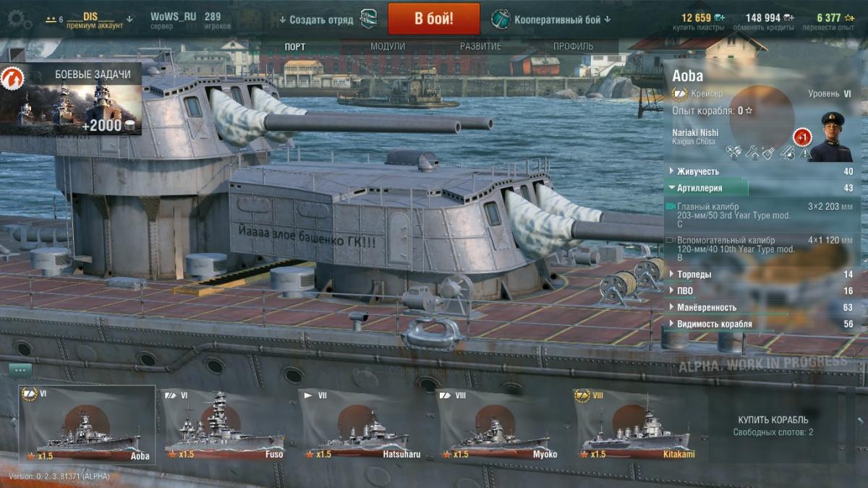Click the warning triangle commander skill icon
The image size is (868, 488).
click(804, 153)
